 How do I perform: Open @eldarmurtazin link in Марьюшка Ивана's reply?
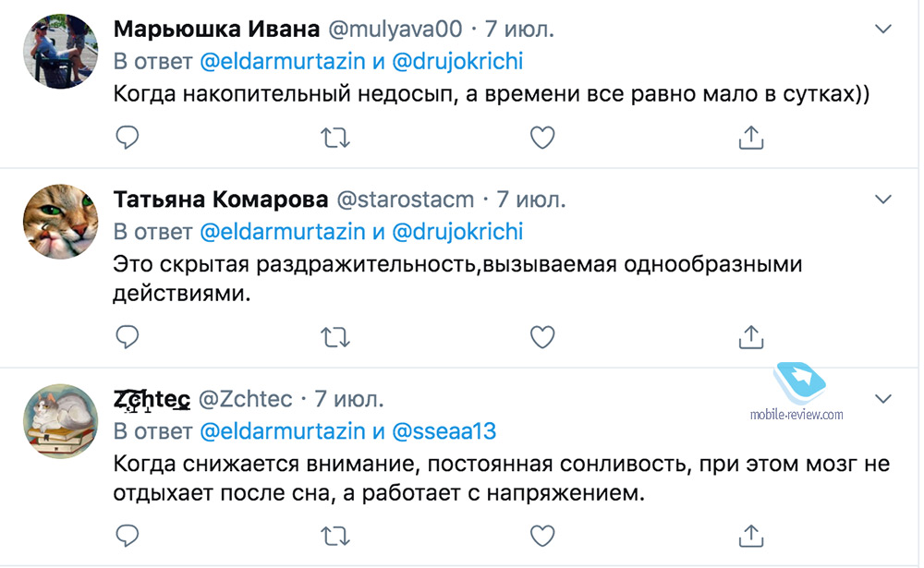283,61
